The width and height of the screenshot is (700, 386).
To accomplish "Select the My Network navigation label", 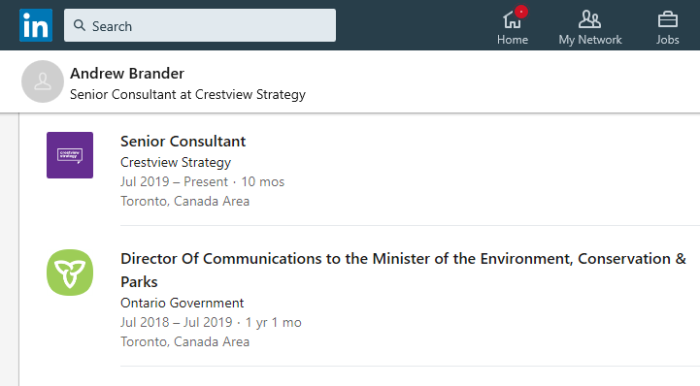I will click(x=590, y=40).
